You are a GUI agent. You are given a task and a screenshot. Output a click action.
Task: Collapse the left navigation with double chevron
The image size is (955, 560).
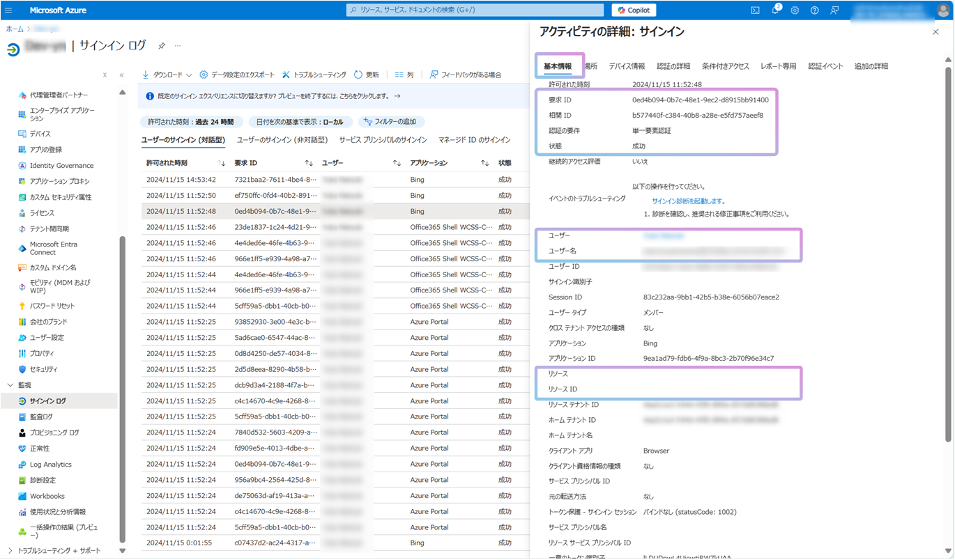click(121, 75)
